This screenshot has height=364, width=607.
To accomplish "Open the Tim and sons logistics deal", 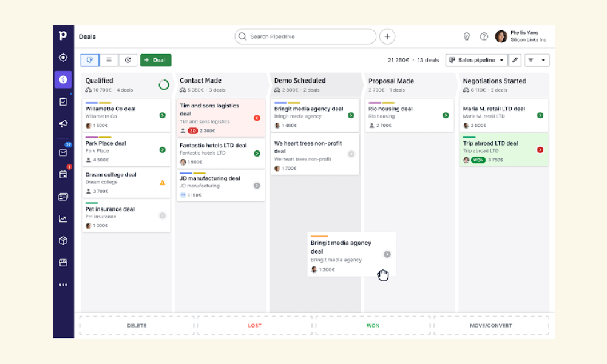I will click(x=221, y=118).
